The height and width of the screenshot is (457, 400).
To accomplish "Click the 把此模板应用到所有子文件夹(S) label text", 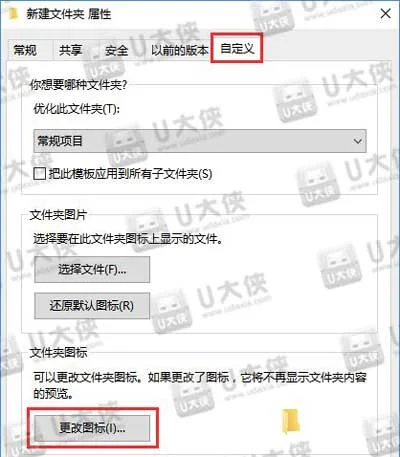I will coord(130,173).
